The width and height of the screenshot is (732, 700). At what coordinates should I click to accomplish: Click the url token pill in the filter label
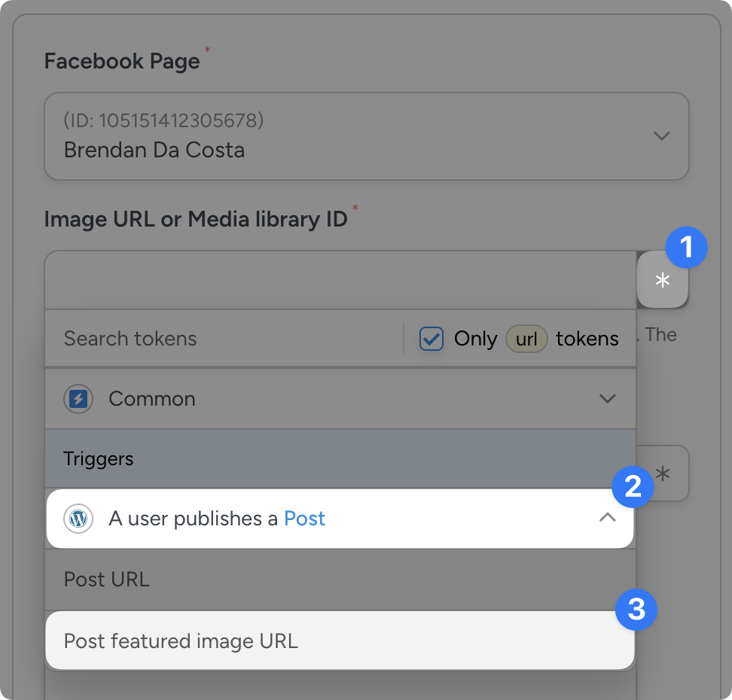[x=526, y=339]
